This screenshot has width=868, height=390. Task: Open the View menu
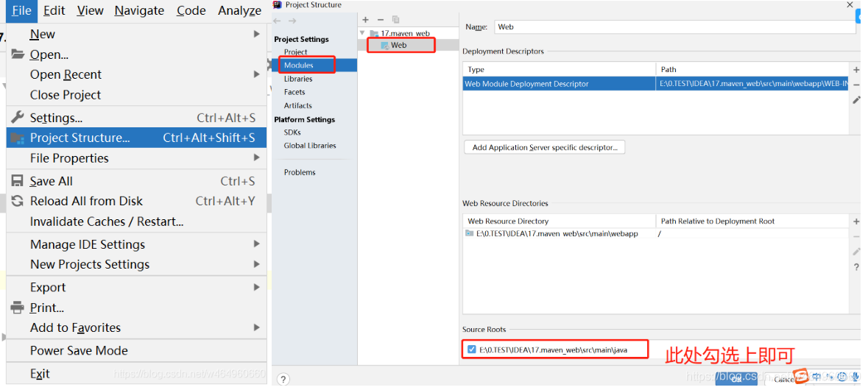[x=90, y=10]
